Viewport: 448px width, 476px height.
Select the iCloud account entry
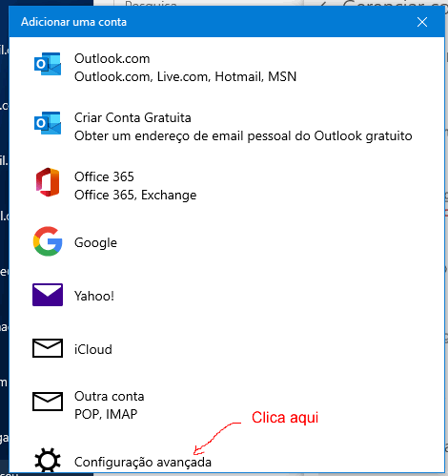click(227, 349)
